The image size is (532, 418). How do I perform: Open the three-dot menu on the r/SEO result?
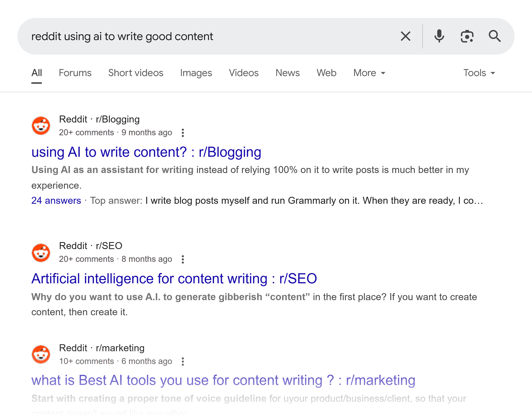coord(183,259)
